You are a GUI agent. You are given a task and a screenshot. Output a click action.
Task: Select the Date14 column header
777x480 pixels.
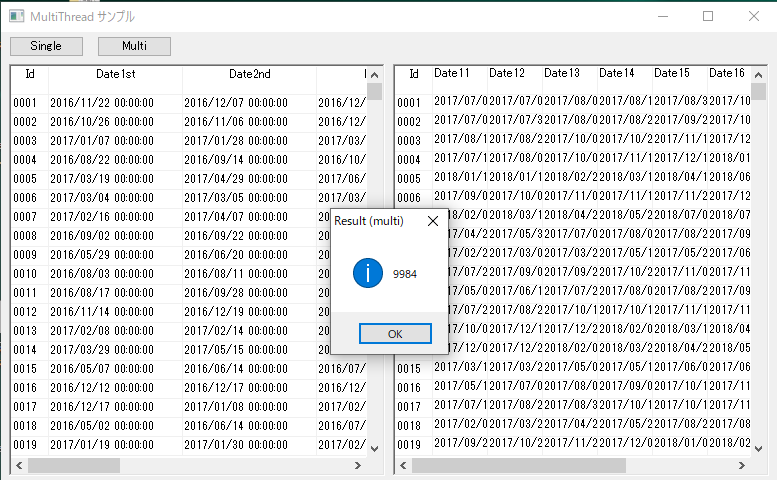tap(616, 73)
